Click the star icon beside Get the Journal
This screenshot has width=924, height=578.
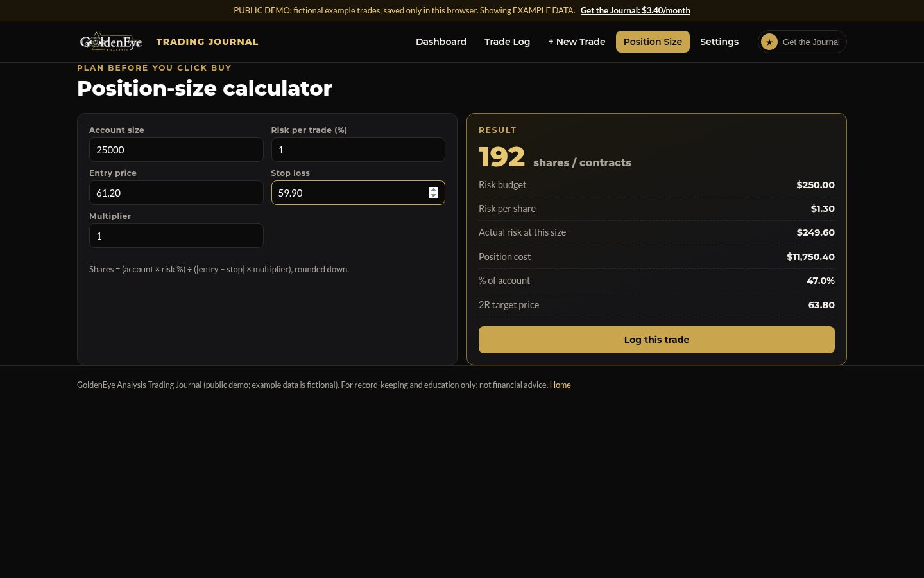[x=769, y=42]
